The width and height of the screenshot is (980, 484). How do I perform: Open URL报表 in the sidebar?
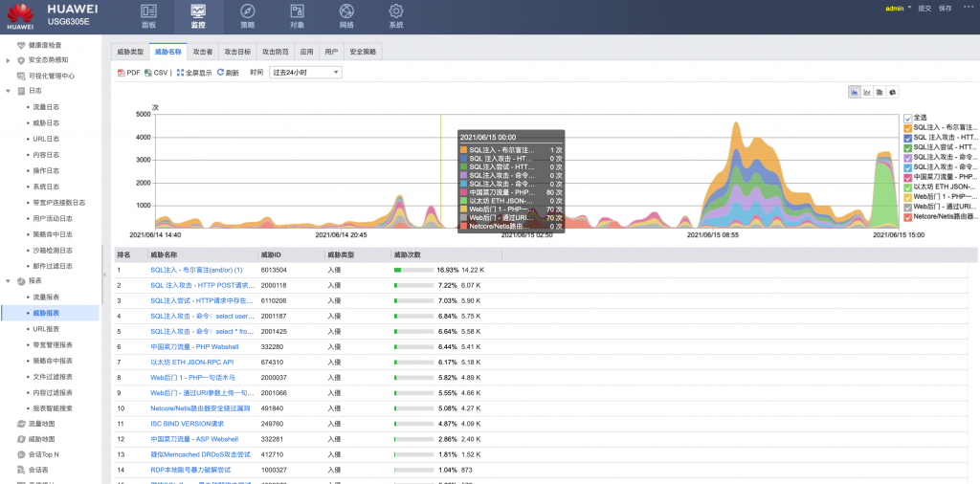tap(46, 328)
